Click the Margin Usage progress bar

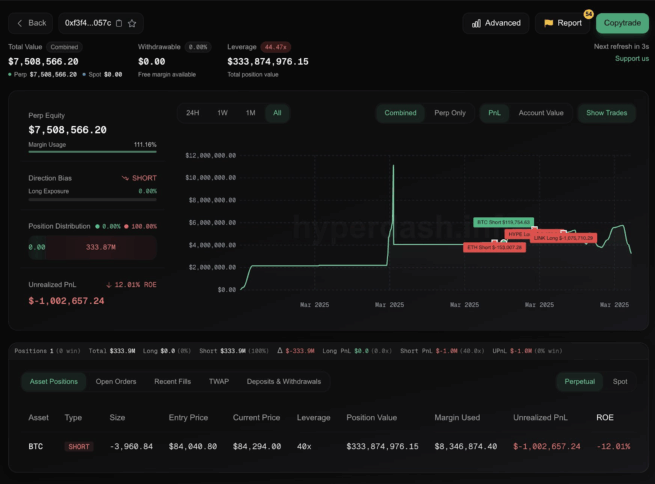click(92, 152)
